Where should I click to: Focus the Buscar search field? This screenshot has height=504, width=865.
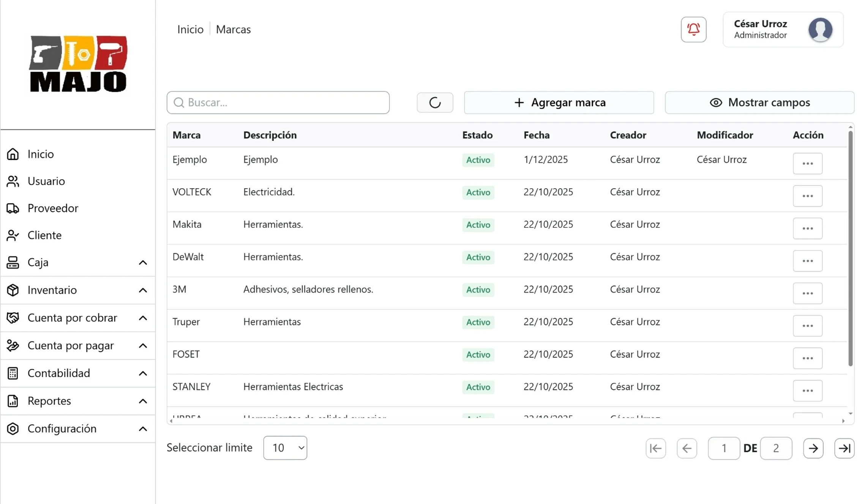point(278,102)
